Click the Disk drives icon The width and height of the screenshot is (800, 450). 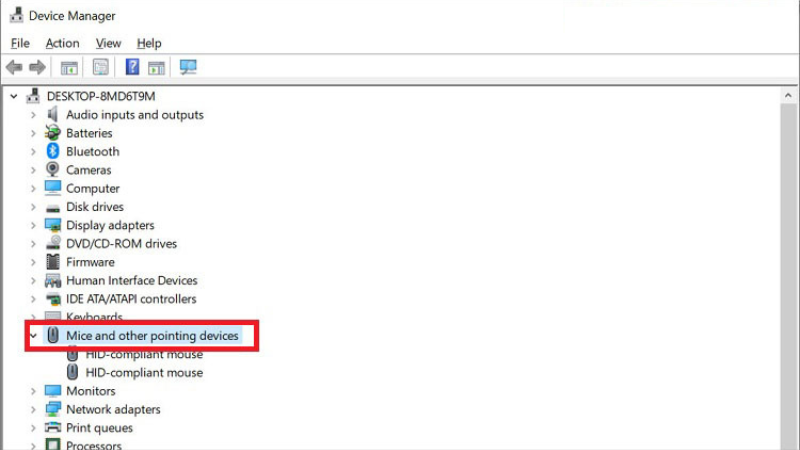(53, 208)
